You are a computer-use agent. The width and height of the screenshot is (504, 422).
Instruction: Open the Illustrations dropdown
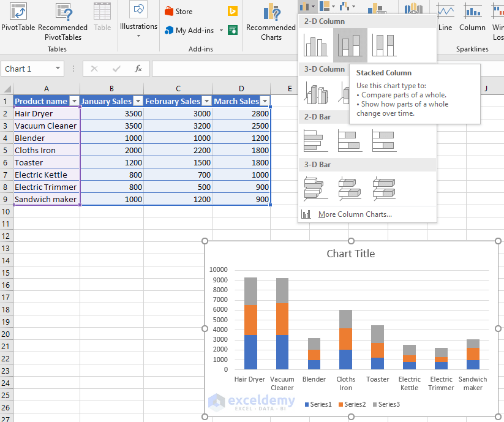(138, 20)
